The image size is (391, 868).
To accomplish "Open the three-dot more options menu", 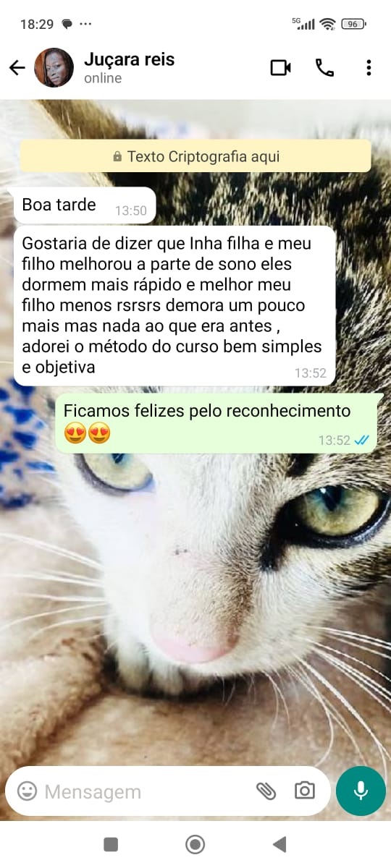I will (369, 68).
